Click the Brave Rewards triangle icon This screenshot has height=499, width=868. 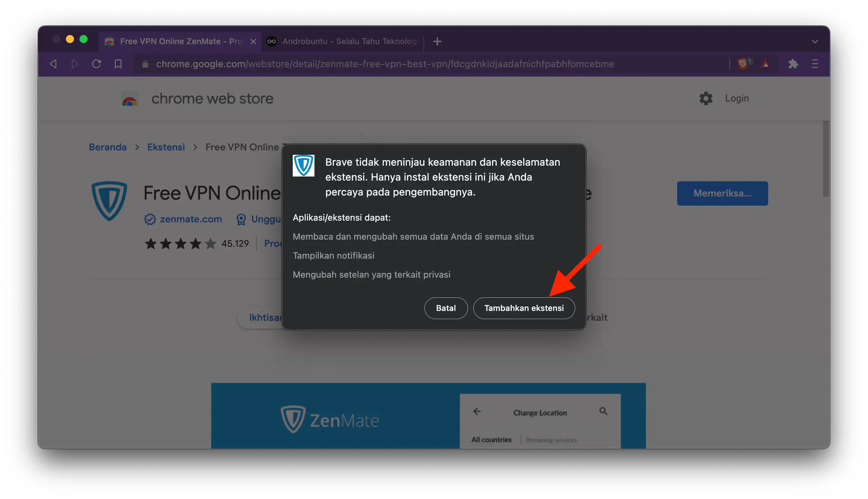(765, 64)
